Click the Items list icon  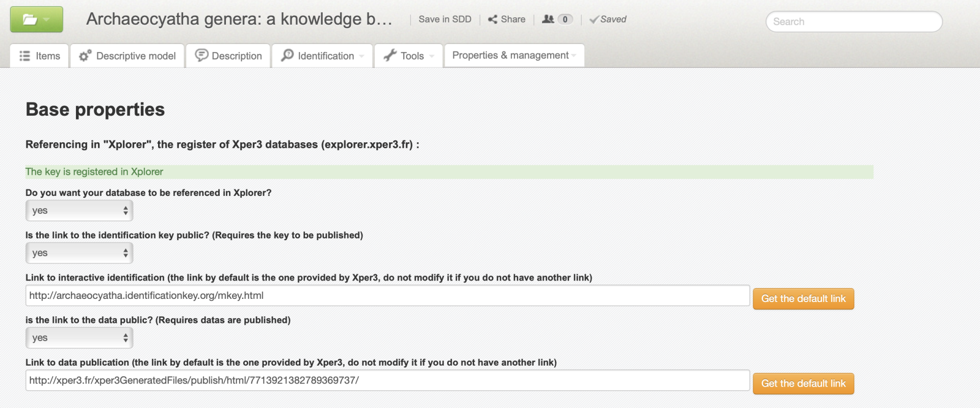24,56
